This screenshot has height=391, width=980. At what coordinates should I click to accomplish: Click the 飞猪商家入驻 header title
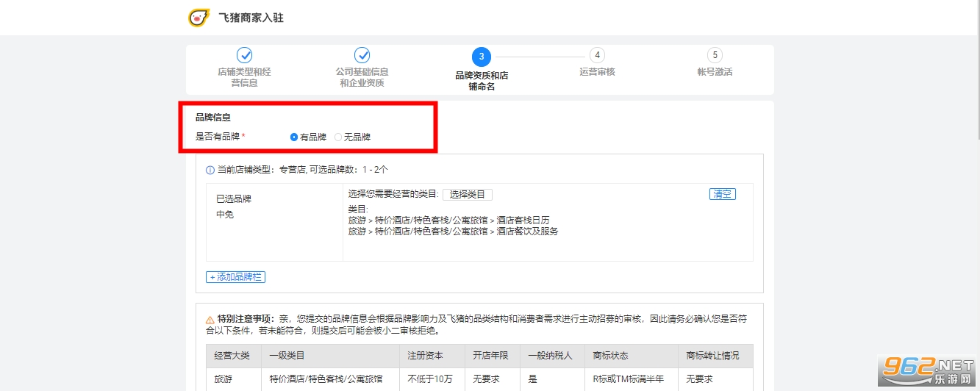point(251,18)
